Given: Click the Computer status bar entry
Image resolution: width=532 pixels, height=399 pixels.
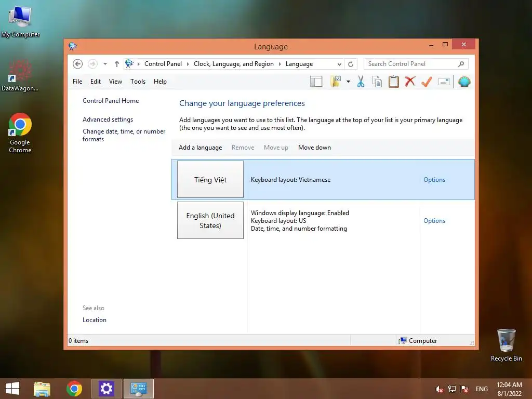Looking at the screenshot, I should [x=418, y=341].
